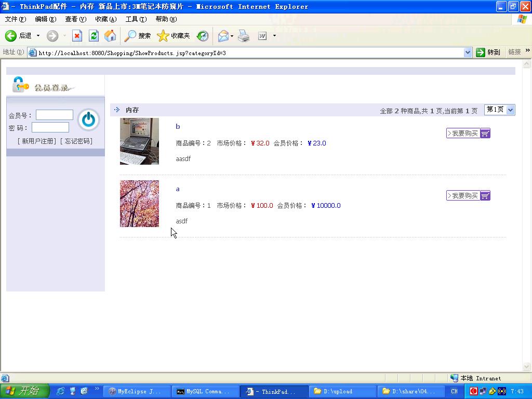Click the History toolbar icon
This screenshot has width=532, height=399.
point(203,36)
